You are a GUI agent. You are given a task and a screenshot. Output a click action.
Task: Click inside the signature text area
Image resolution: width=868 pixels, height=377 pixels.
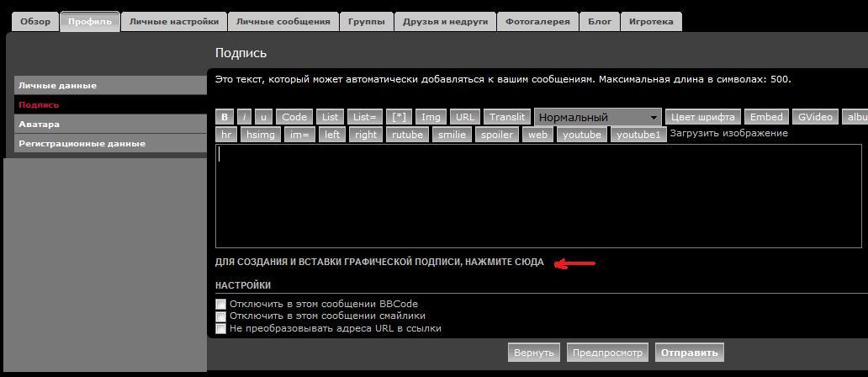point(538,195)
